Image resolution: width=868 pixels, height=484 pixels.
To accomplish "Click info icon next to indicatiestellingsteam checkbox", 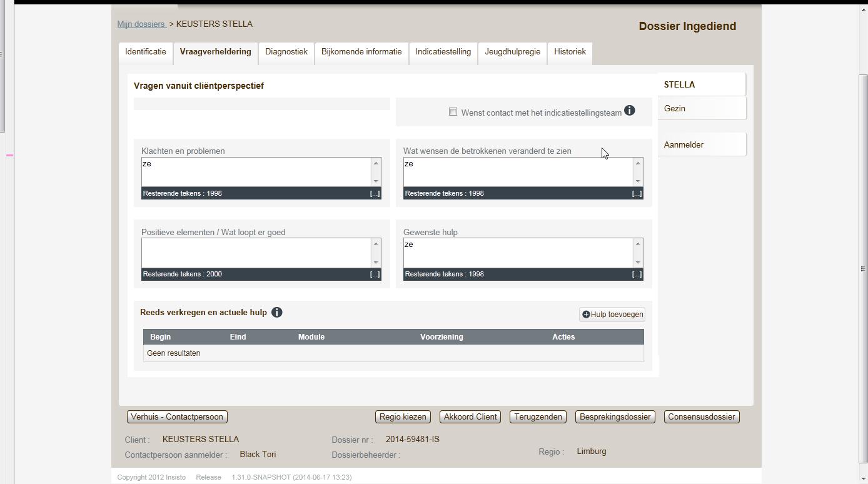I will tap(630, 111).
